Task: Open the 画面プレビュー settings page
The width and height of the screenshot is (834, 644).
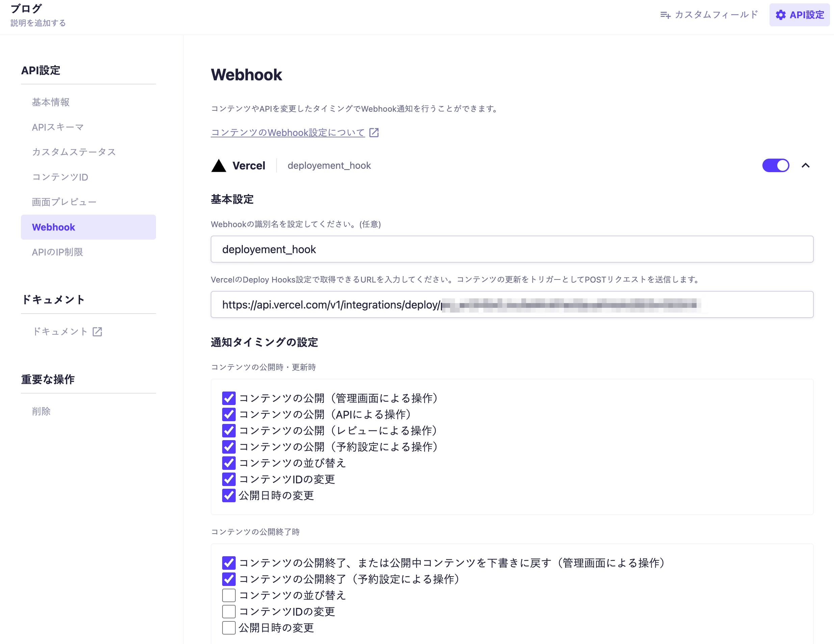Action: 64,202
